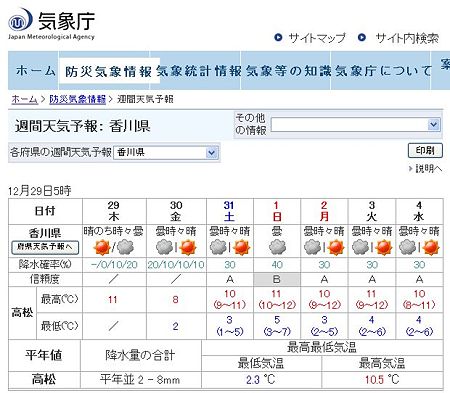Click the reliability B cell
This screenshot has width=450, height=393.
click(277, 279)
